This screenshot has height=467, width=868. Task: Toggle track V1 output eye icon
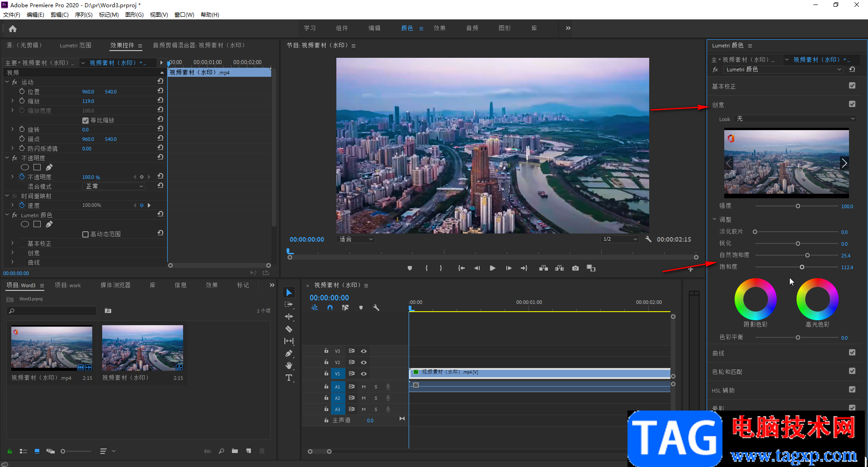coord(363,374)
